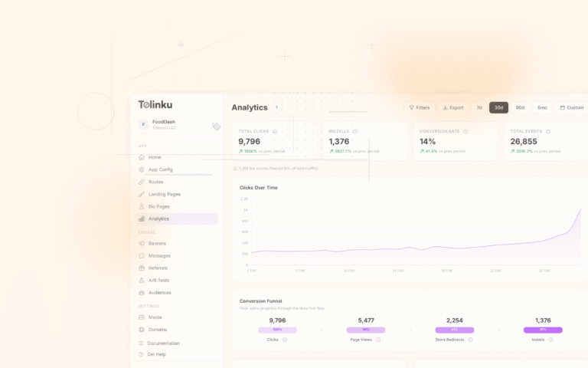Click info icon beside funnel Clicks label
Image resolution: width=588 pixels, height=368 pixels.
(285, 340)
